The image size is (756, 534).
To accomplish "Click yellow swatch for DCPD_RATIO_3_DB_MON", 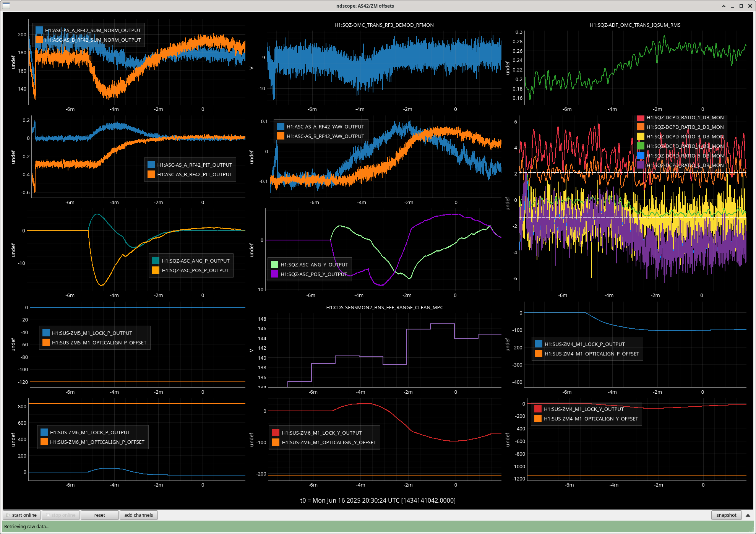I will [x=641, y=136].
